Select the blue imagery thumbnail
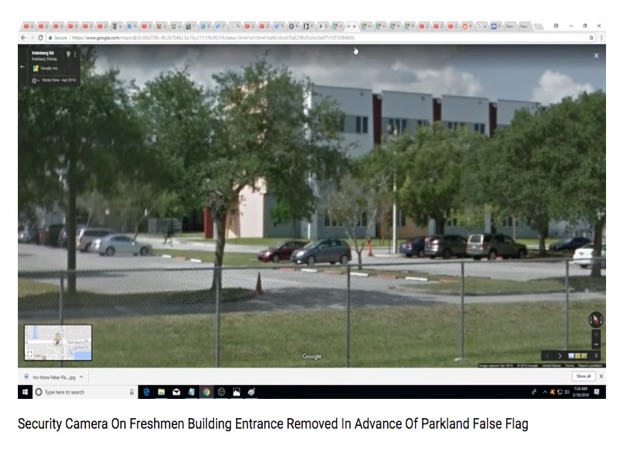626x460 pixels. [x=571, y=356]
